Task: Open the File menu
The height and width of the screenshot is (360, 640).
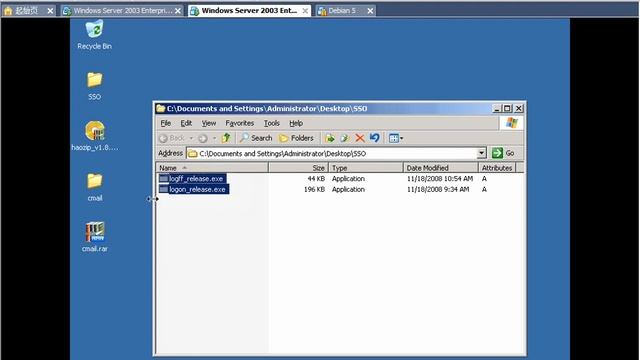Action: coord(165,123)
